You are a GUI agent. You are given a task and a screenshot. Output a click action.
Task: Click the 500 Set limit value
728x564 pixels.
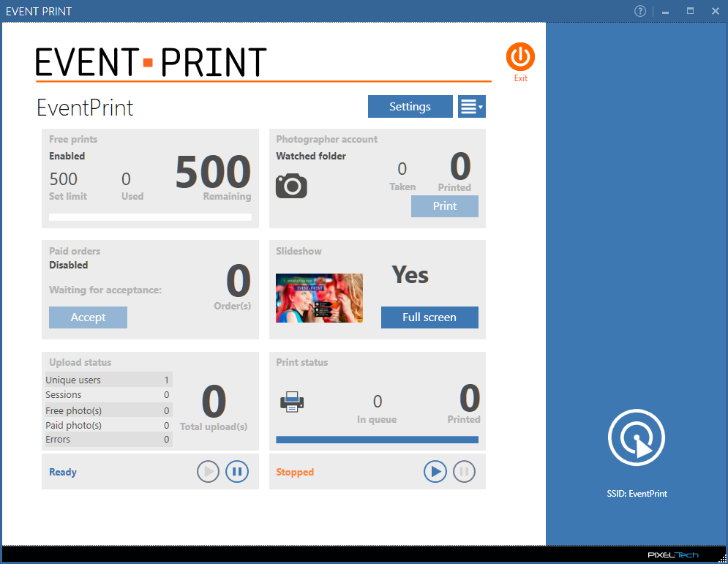64,179
